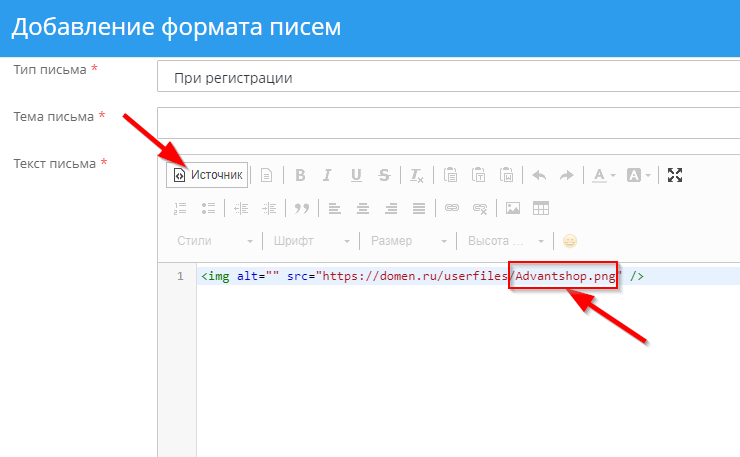Click the insert link icon
The width and height of the screenshot is (740, 457).
(451, 208)
